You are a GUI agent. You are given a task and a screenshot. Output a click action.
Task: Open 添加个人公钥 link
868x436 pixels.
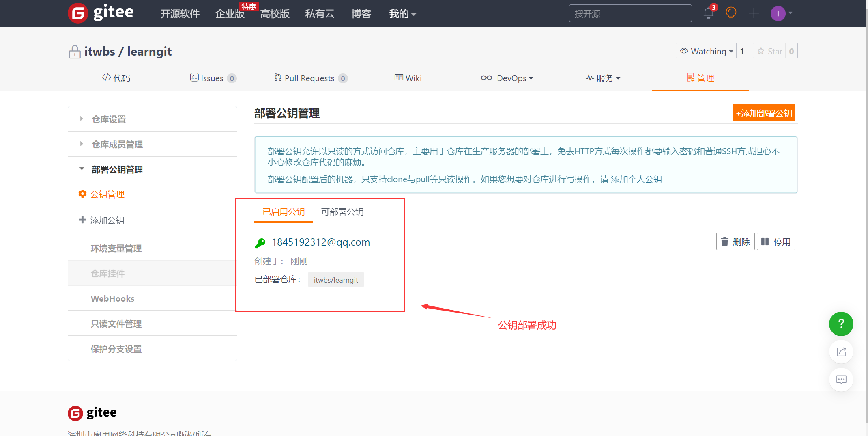point(636,179)
